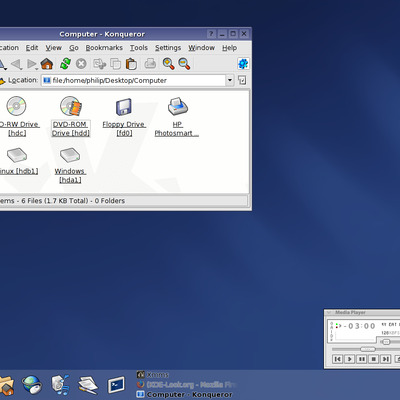Switch to Computer - Konqueror taskbar entry
Viewport: 400px width, 400px height.
(184, 394)
